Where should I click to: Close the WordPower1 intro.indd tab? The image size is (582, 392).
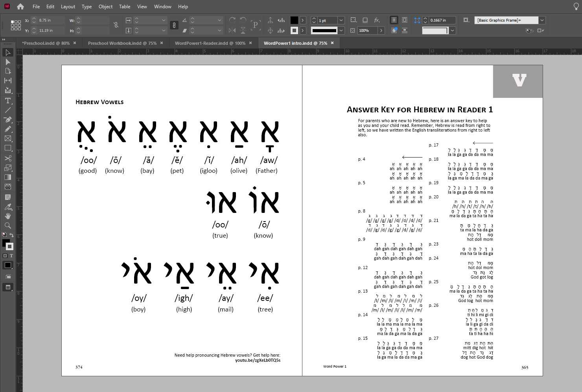click(332, 43)
